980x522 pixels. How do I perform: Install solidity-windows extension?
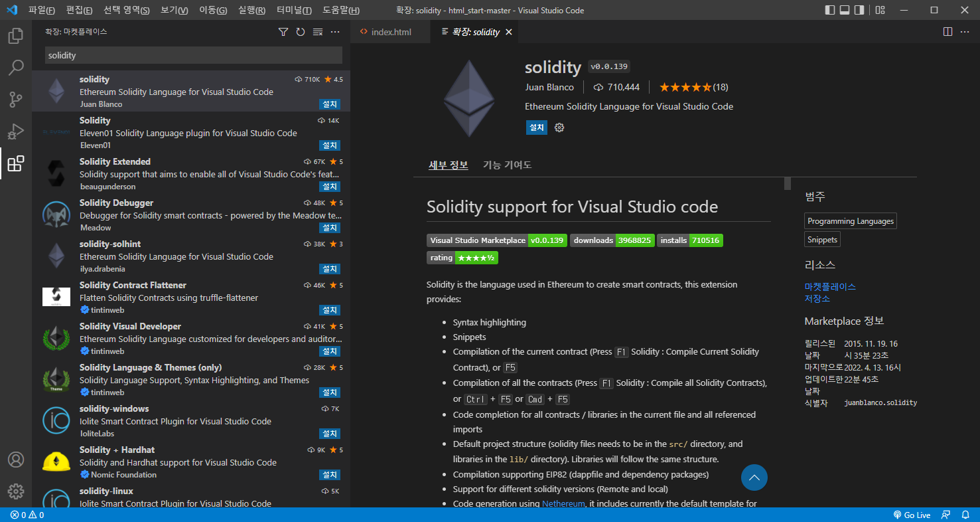[330, 434]
